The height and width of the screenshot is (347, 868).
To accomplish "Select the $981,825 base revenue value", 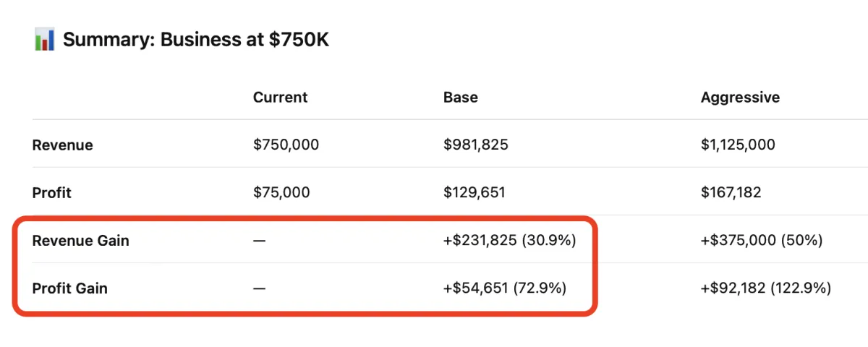I will [475, 145].
